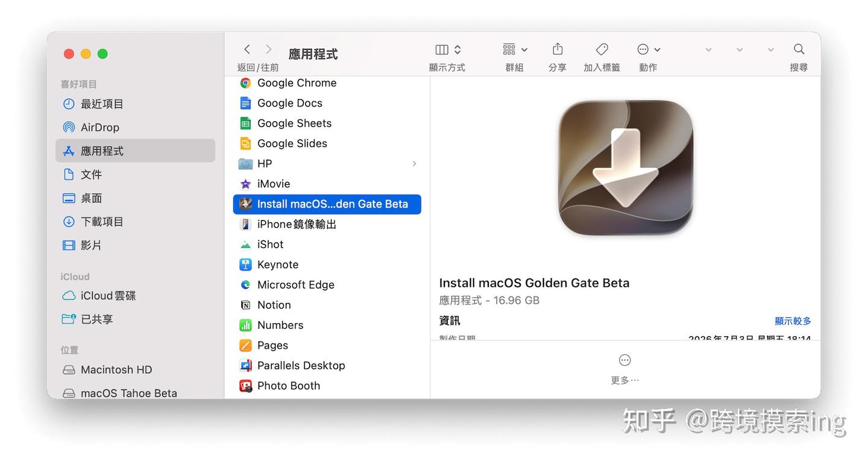
Task: Click the Google Sheets name
Action: [x=295, y=124]
